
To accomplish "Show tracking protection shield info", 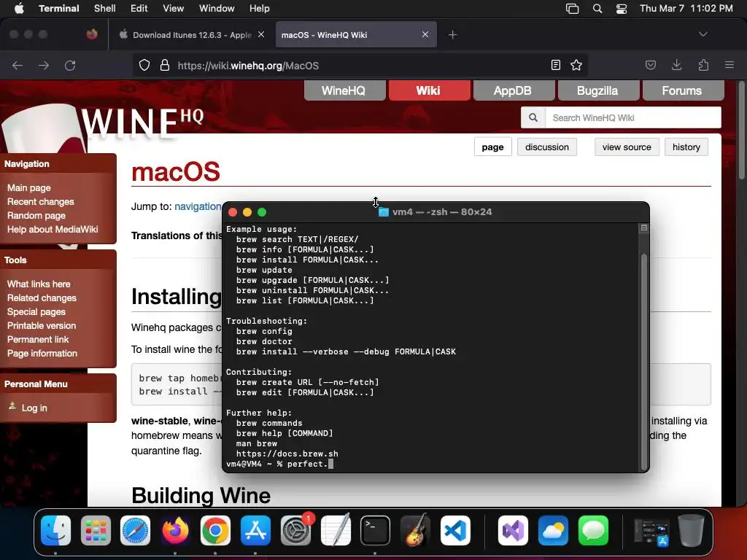I will [x=144, y=65].
